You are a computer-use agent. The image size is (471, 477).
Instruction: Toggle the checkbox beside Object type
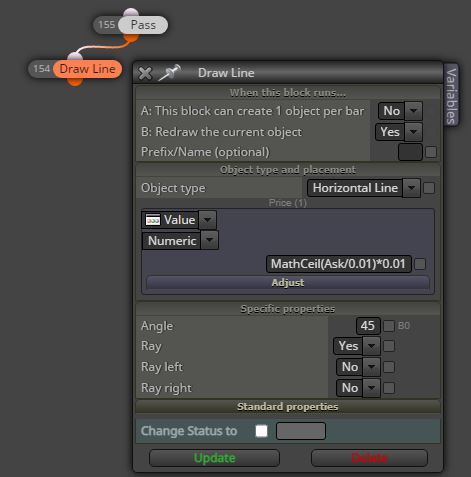429,188
